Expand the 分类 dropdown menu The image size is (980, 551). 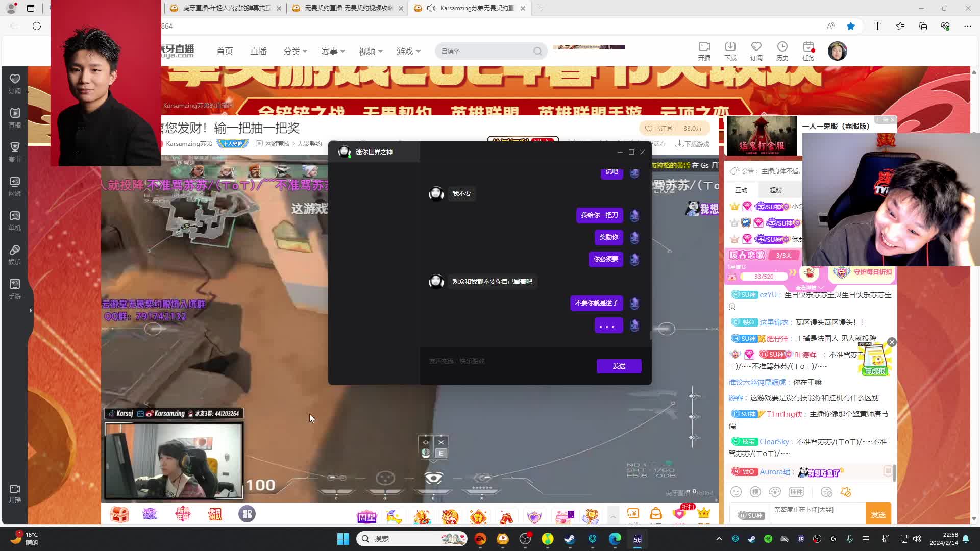pyautogui.click(x=295, y=51)
